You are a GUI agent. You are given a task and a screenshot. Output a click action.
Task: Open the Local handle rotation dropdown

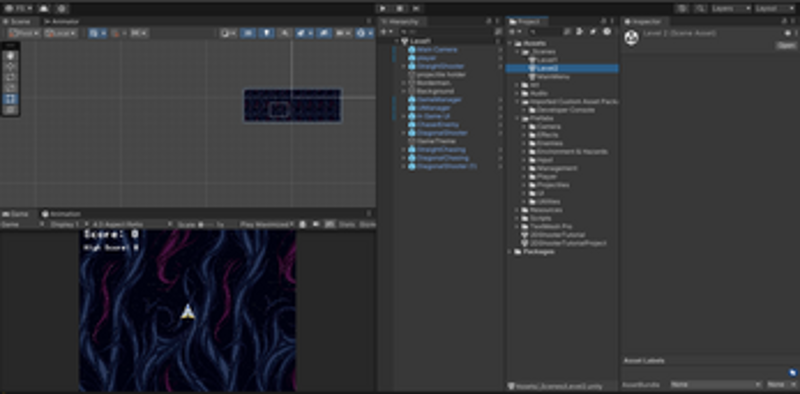pos(60,33)
